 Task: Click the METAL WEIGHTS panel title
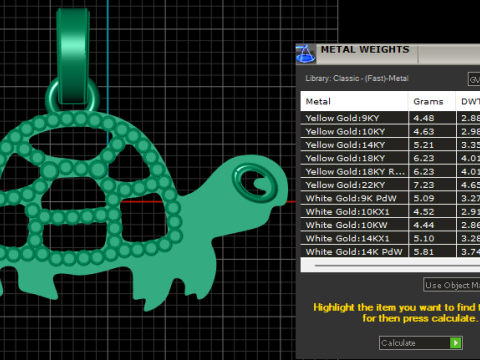pos(365,49)
